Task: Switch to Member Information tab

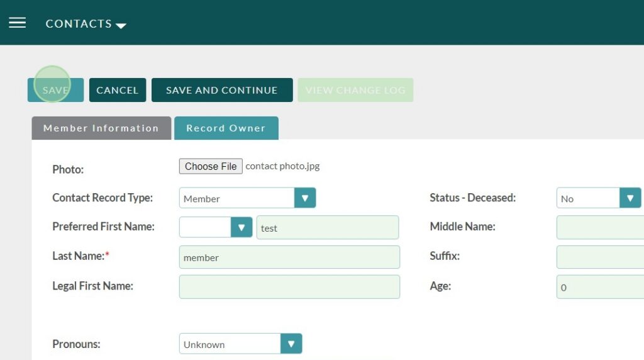Action: click(x=101, y=128)
